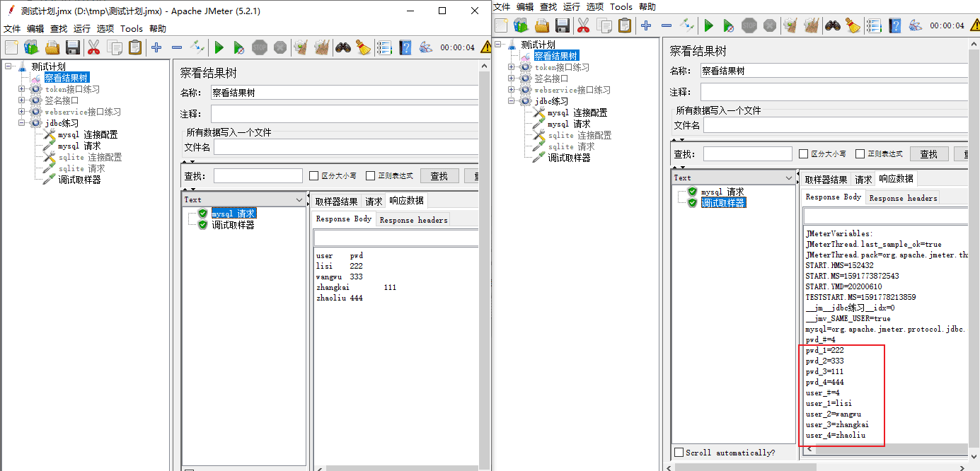Select sqlite 连接配置 in 测试计划.jmx titled window tree
980x471 pixels.
[x=90, y=157]
